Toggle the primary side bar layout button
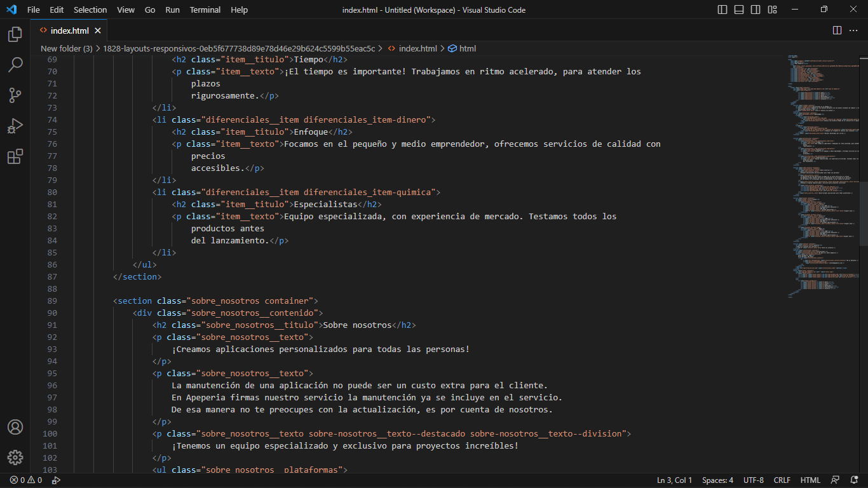This screenshot has width=868, height=488. (x=722, y=10)
